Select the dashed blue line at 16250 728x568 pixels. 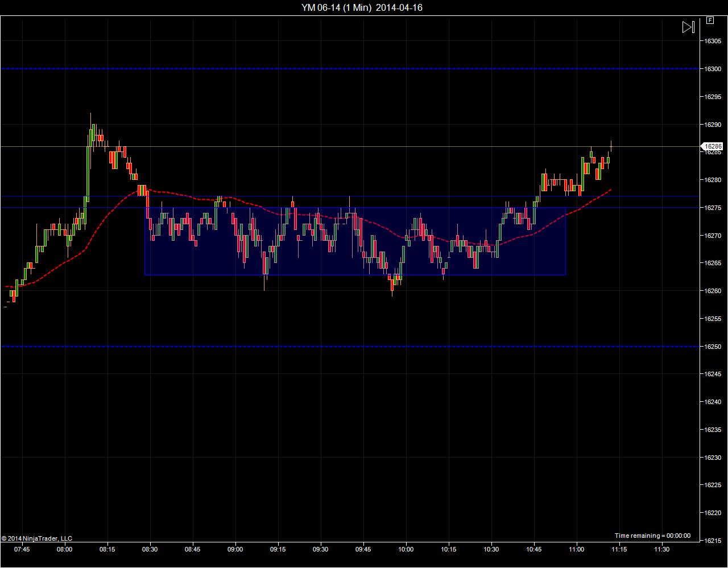[349, 346]
